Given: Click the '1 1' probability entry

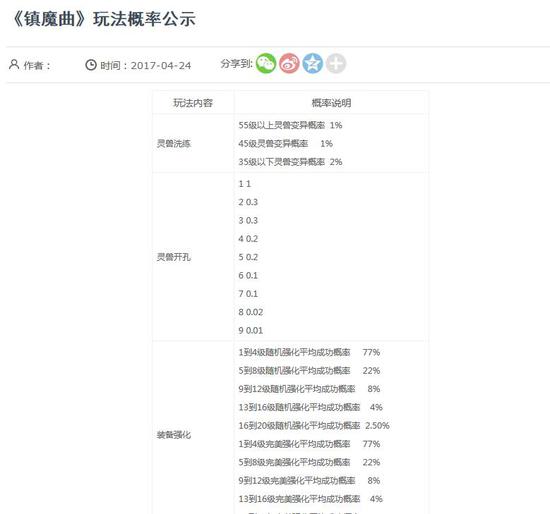Looking at the screenshot, I should click(245, 184).
